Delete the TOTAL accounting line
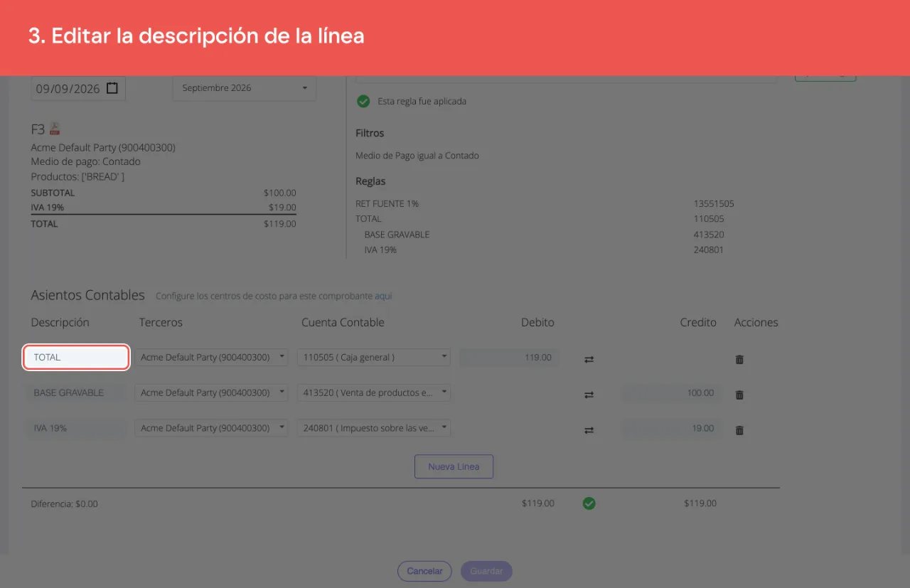Screen dimensions: 910x588 click(739, 359)
